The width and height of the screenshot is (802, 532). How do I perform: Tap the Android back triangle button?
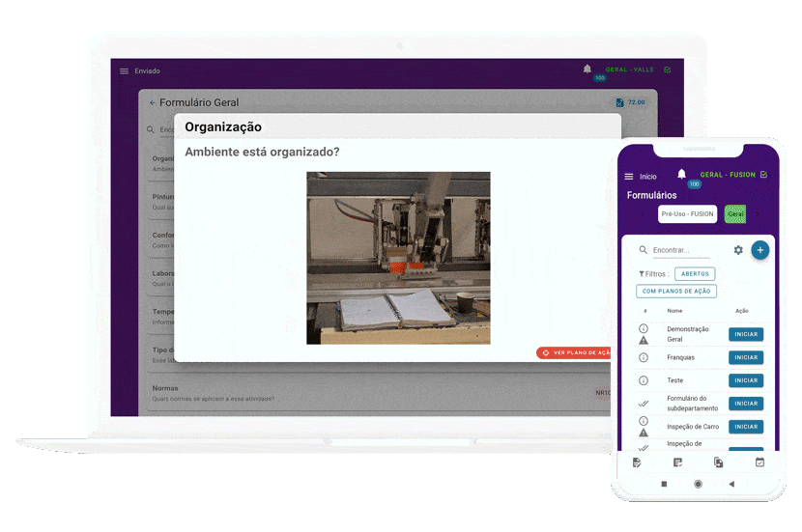(731, 484)
